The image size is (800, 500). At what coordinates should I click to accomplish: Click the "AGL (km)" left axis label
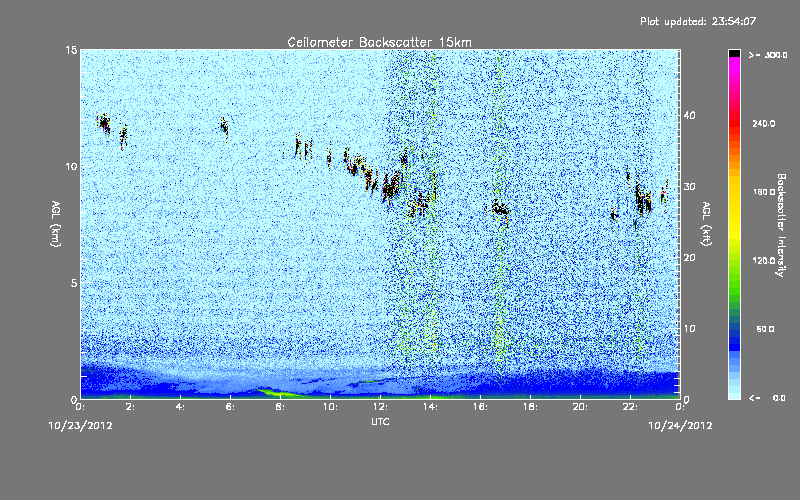pos(56,223)
